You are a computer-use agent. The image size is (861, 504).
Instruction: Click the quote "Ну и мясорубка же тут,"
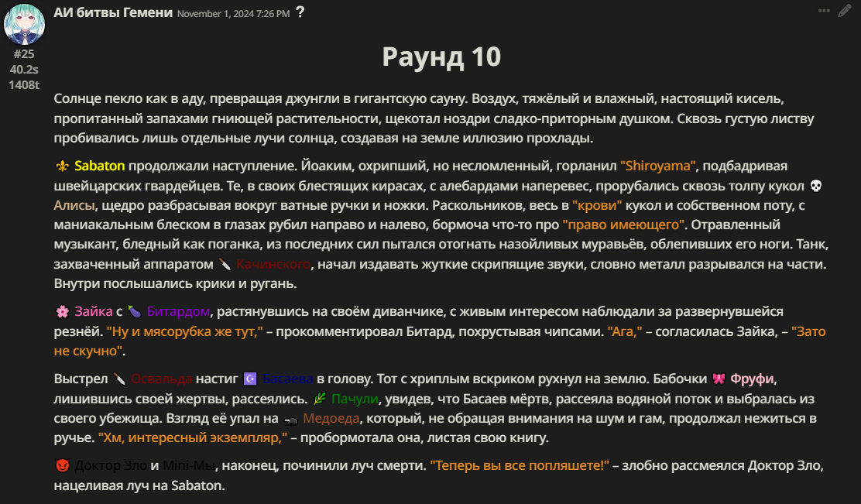tap(184, 331)
